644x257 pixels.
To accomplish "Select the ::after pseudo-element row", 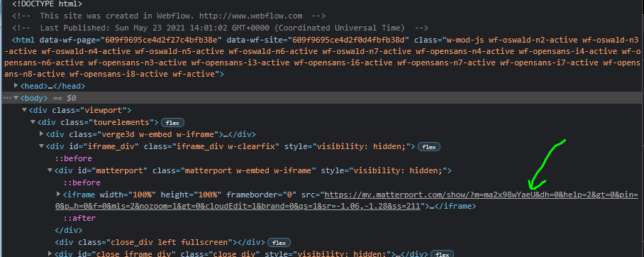I will 79,219.
